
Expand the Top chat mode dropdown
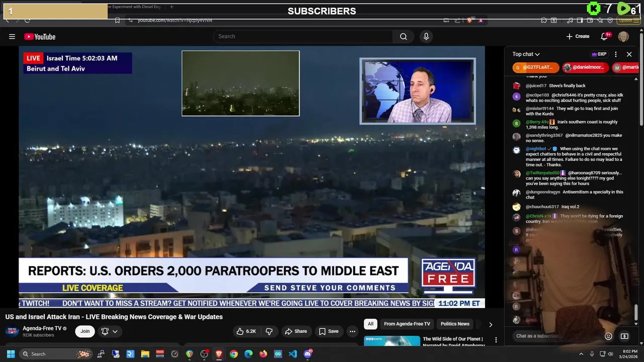click(526, 54)
